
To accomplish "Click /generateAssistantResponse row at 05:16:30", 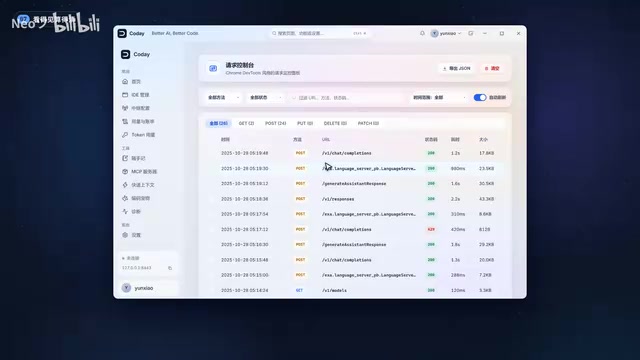I will tap(354, 244).
